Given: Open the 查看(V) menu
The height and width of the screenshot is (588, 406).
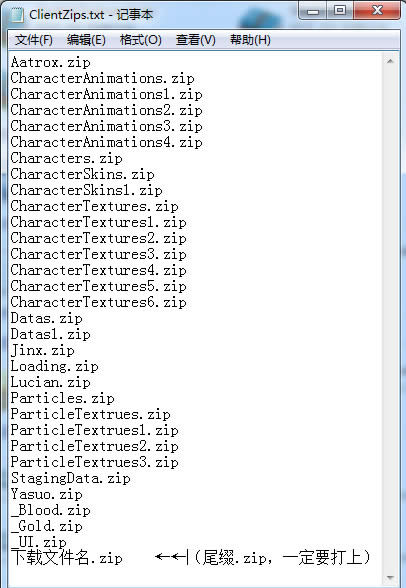Looking at the screenshot, I should [196, 40].
